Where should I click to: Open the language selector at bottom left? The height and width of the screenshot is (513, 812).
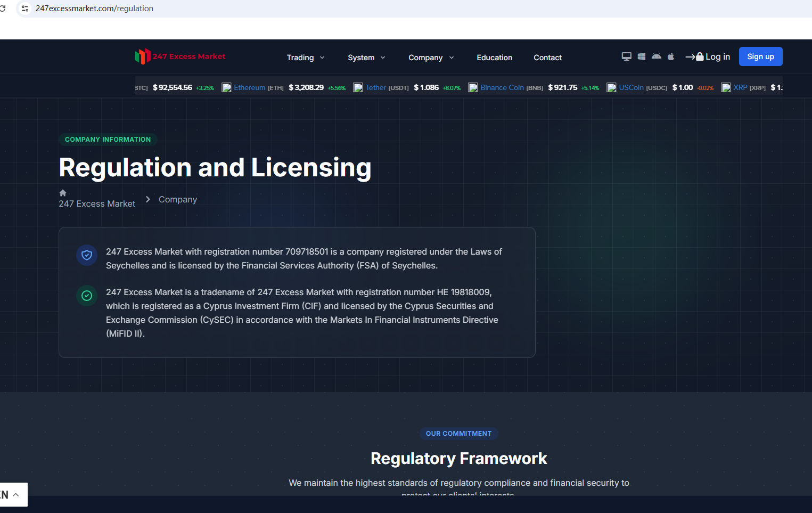11,495
